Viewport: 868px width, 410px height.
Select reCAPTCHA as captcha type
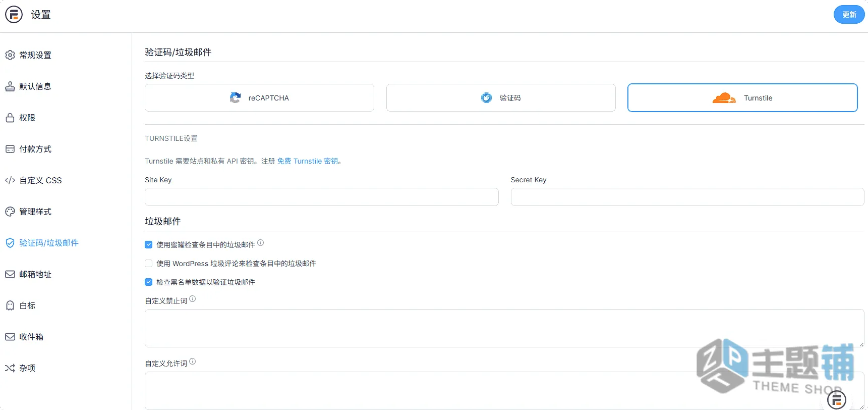click(x=259, y=98)
